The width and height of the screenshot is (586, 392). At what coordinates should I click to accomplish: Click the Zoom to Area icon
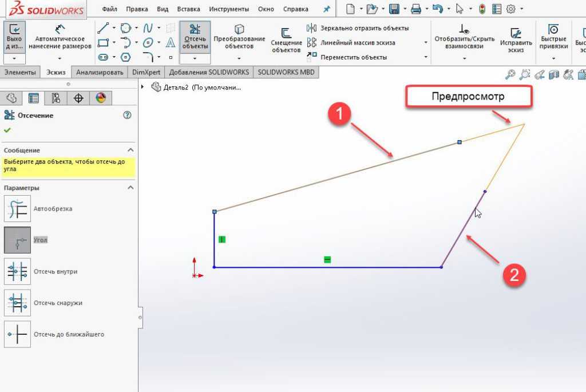point(525,75)
